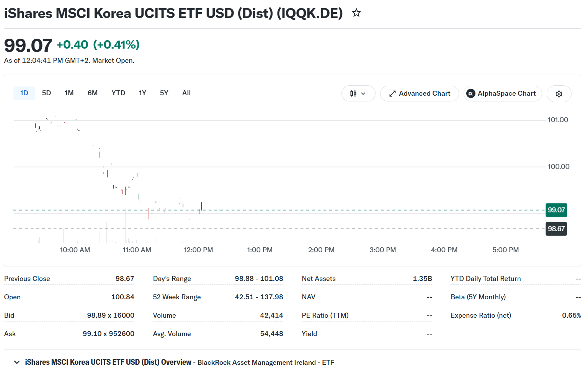Image resolution: width=588 pixels, height=369 pixels.
Task: Click the 11:00 AM time axis label
Action: [x=137, y=250]
